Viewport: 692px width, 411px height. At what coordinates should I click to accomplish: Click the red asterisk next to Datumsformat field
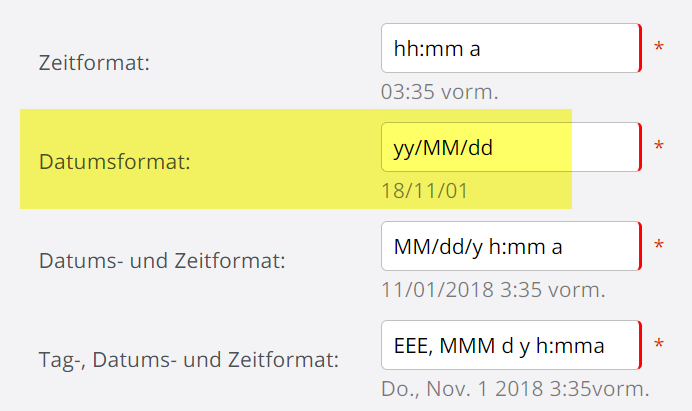(x=659, y=147)
